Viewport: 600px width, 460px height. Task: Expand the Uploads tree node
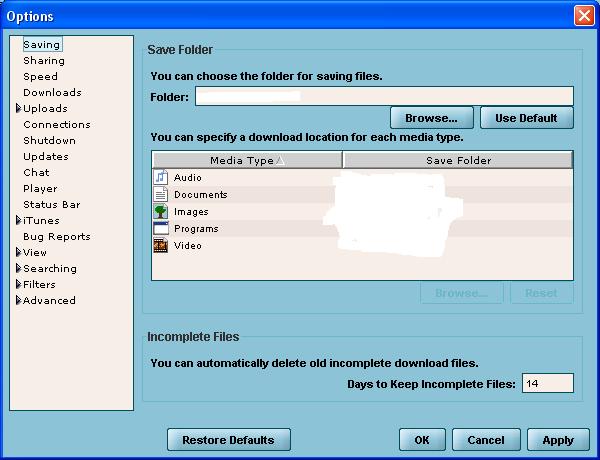(x=18, y=108)
